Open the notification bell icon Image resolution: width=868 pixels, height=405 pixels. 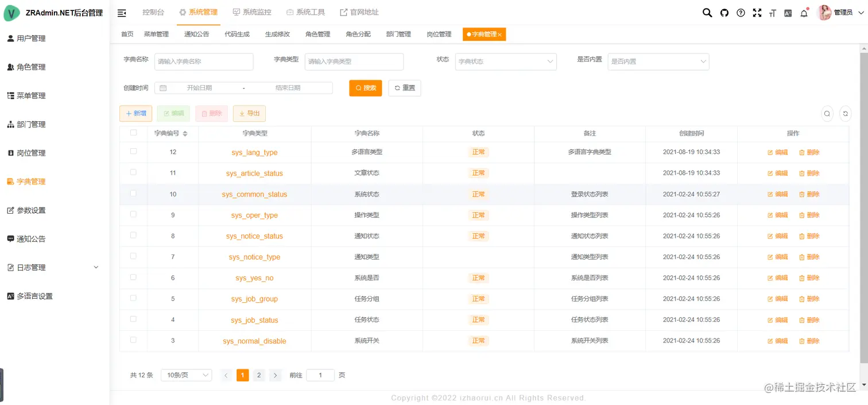804,13
